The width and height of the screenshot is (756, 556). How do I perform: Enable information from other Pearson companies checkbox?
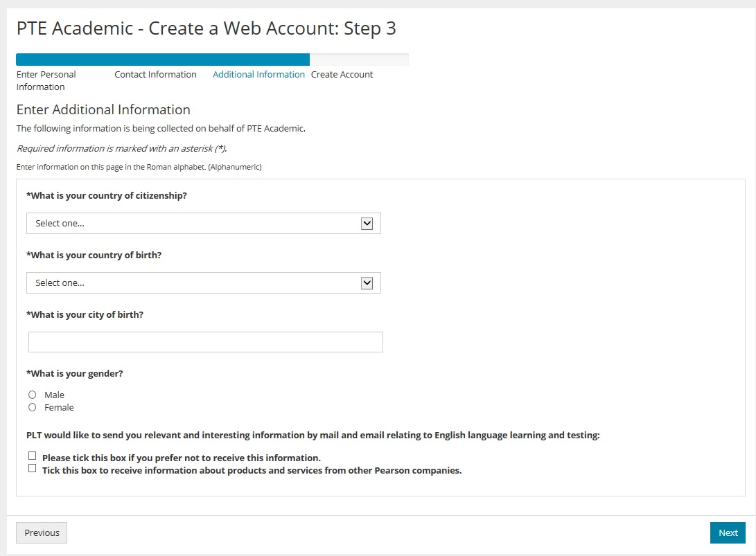pos(33,468)
